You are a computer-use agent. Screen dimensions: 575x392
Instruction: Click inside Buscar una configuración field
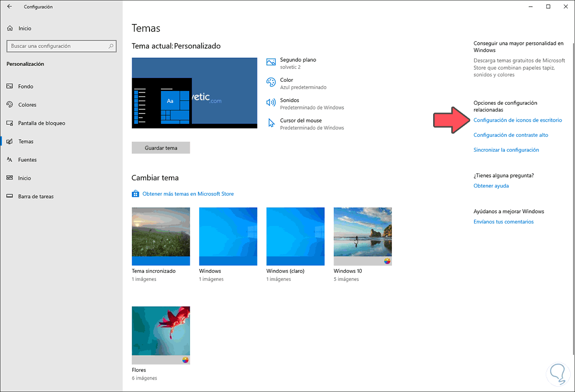(x=61, y=46)
